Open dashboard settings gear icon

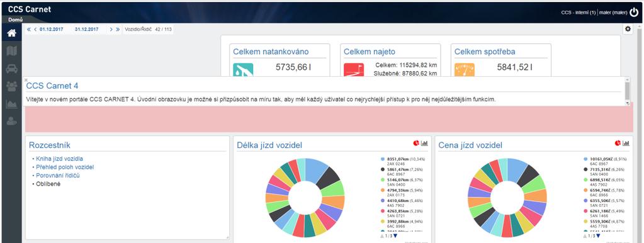coord(628,29)
